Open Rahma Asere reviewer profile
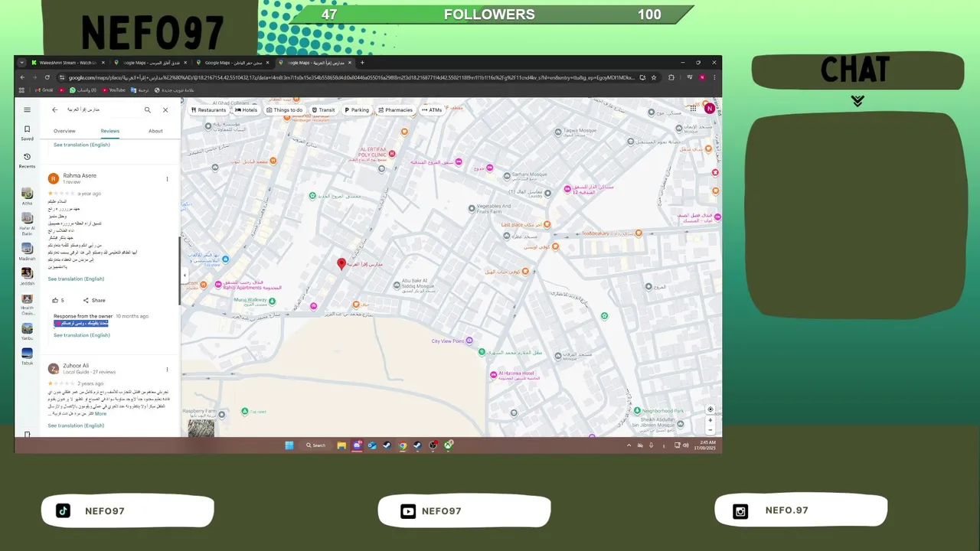The image size is (980, 551). coord(80,175)
